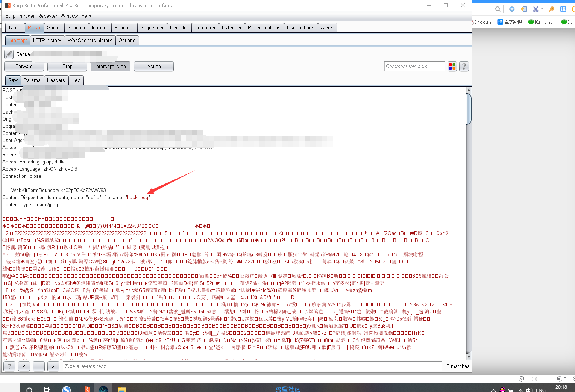The height and width of the screenshot is (392, 575).
Task: Click the scissors screenshot tool icon
Action: pos(536,9)
